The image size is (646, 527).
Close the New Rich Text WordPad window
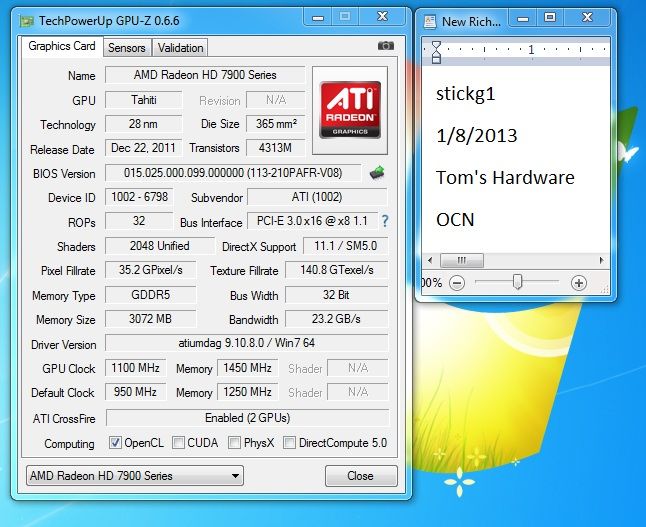click(x=587, y=18)
